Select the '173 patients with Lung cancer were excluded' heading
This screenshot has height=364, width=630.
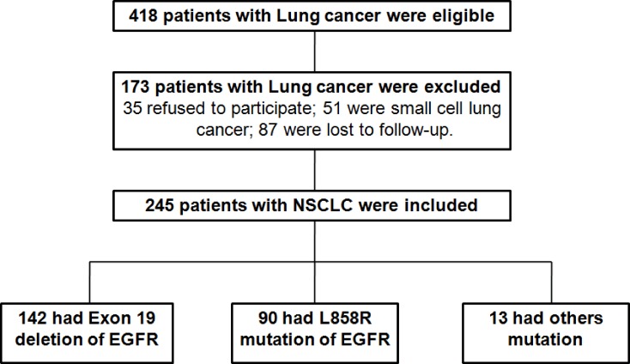(x=311, y=87)
